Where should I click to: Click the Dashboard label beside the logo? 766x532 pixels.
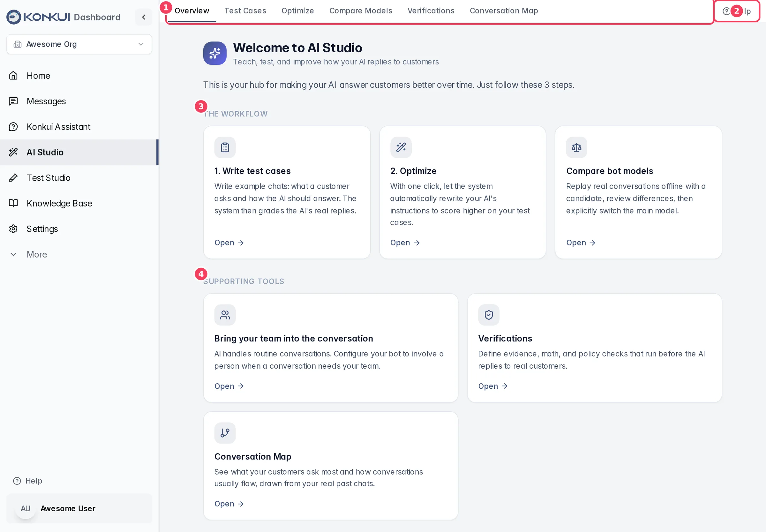[97, 17]
